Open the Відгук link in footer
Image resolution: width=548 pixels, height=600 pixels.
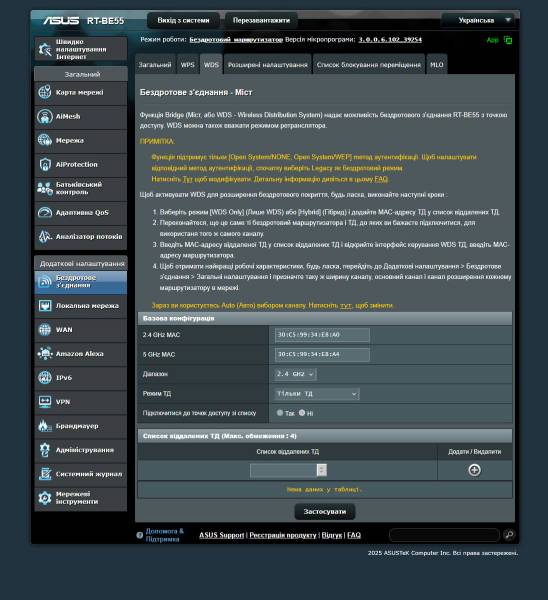332,535
